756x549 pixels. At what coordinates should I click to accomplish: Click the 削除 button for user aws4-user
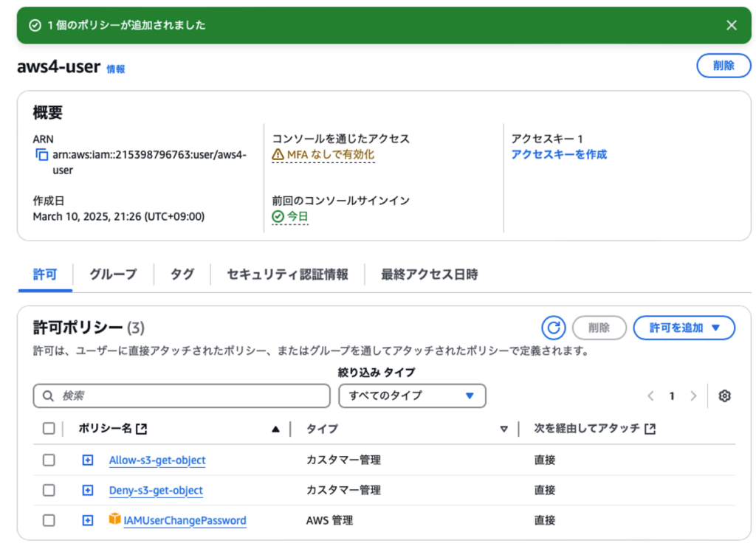[x=724, y=66]
